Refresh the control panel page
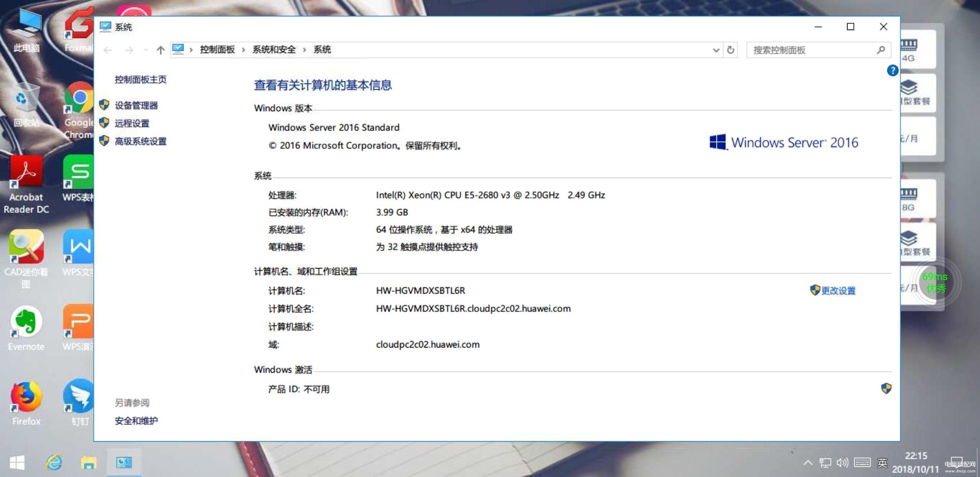Viewport: 980px width, 477px height. pyautogui.click(x=731, y=50)
